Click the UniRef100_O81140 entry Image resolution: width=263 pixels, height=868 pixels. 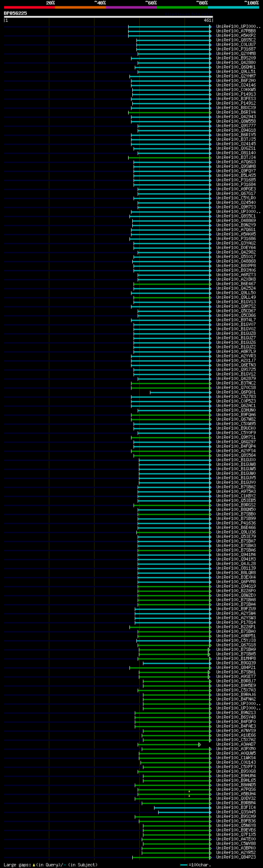coord(236,153)
